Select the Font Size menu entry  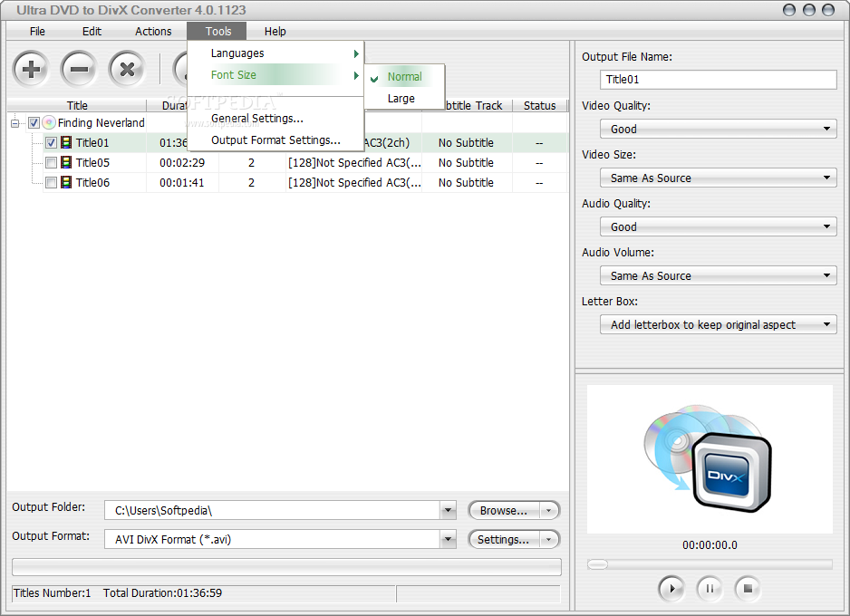[275, 75]
